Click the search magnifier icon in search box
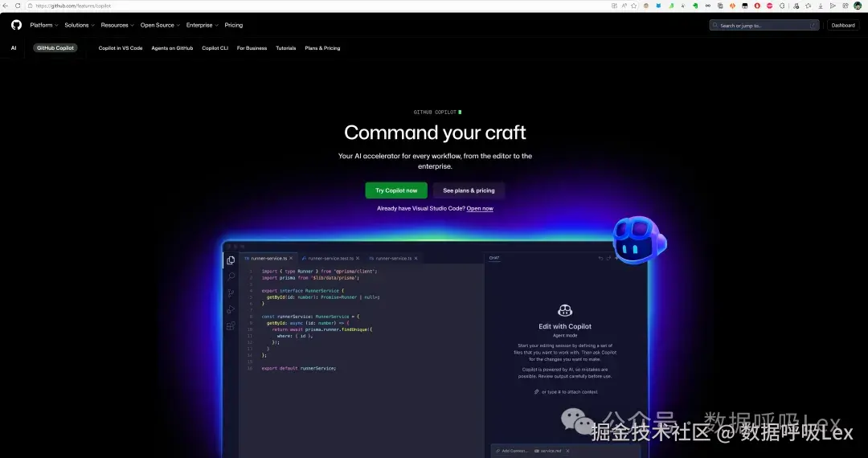 click(x=716, y=26)
